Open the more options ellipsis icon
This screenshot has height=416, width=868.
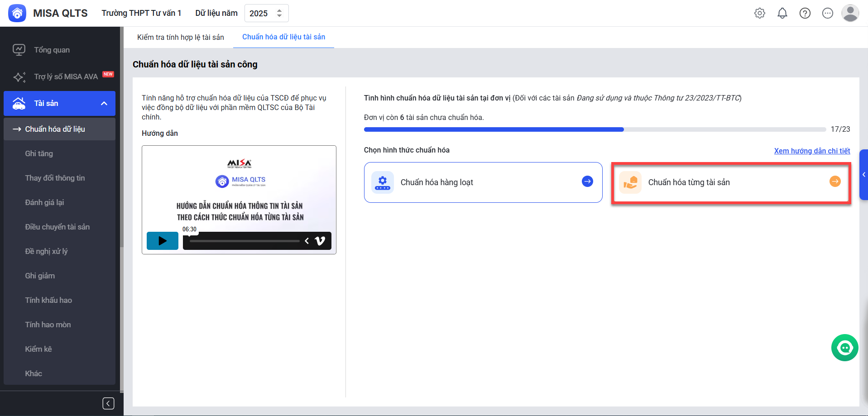[828, 14]
